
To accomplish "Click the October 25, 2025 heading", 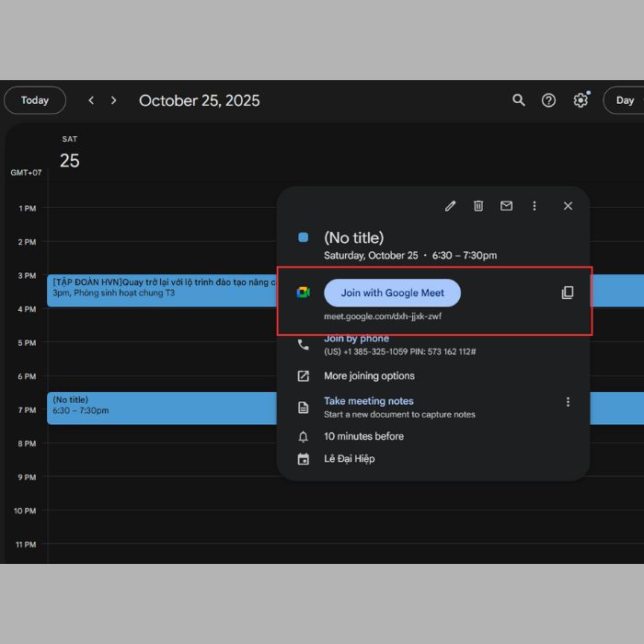I will (x=200, y=100).
